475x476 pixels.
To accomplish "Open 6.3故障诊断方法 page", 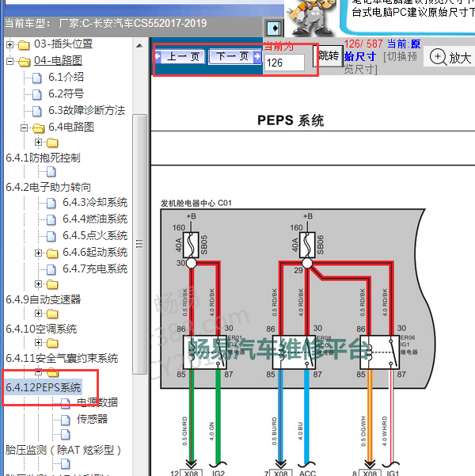I will [x=86, y=110].
